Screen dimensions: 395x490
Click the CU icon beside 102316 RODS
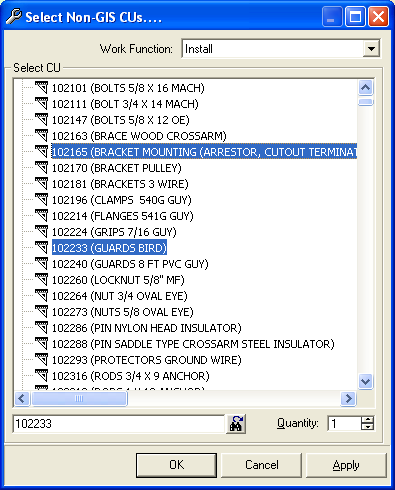coord(42,376)
